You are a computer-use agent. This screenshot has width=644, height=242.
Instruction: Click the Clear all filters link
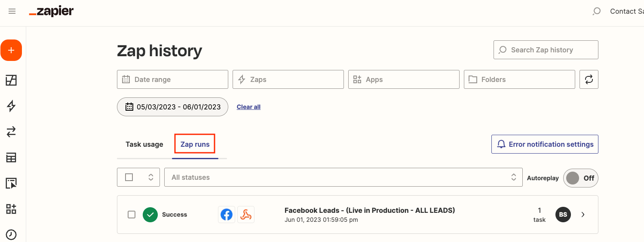click(x=248, y=107)
